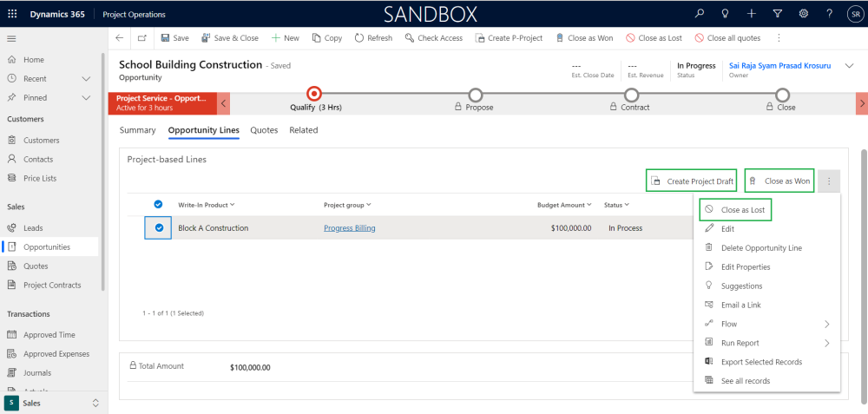Image resolution: width=868 pixels, height=414 pixels.
Task: Click Close all quotes command
Action: tap(727, 38)
